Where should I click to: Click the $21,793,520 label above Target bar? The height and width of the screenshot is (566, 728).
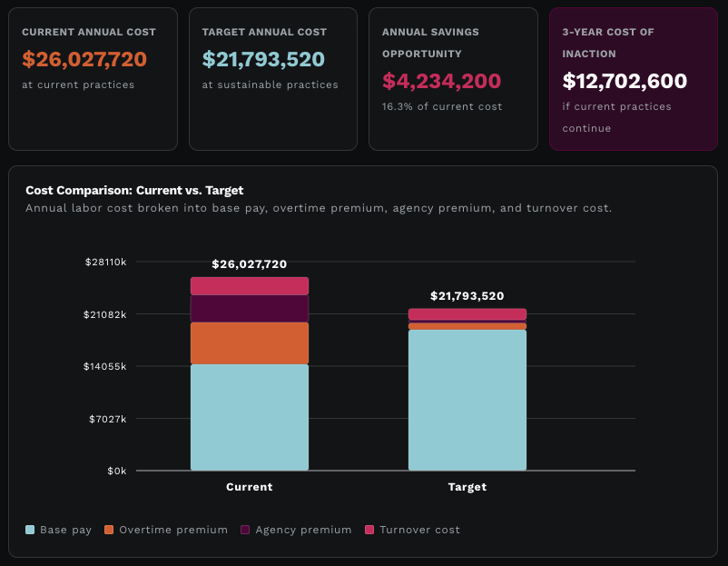pos(467,296)
